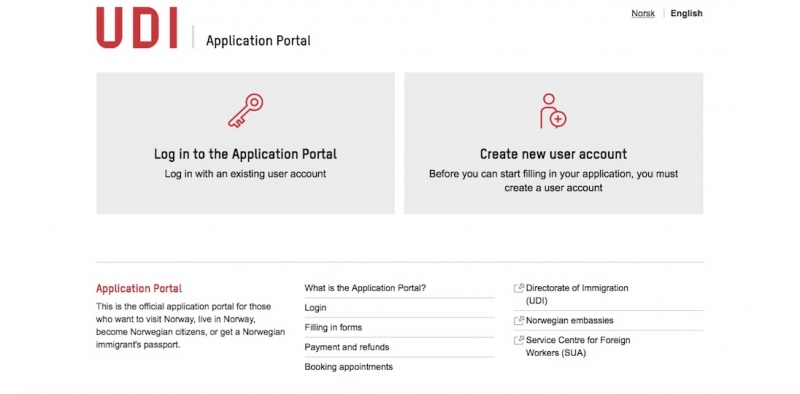The width and height of the screenshot is (800, 394).
Task: Open Payment and refunds link
Action: [347, 348]
